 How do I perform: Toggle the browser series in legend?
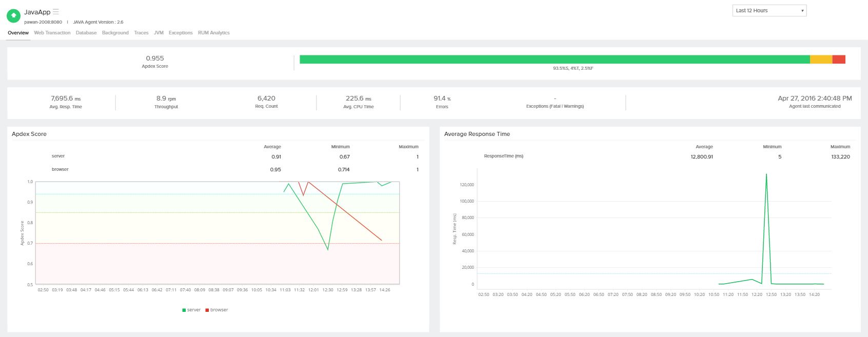[216, 310]
